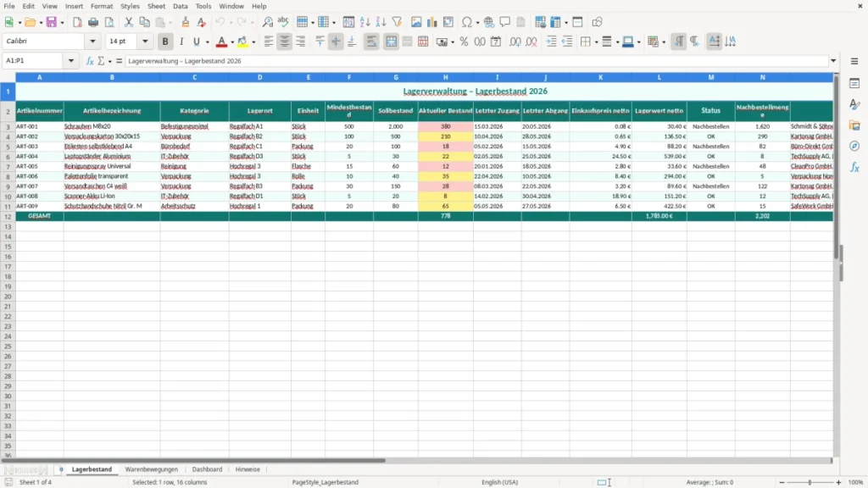
Task: Export directly as PDF icon
Action: point(77,22)
